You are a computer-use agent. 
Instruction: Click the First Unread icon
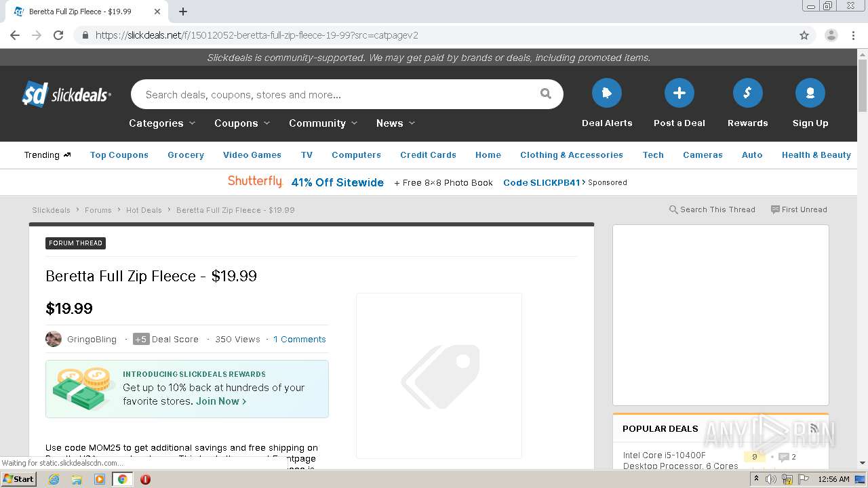tap(775, 209)
